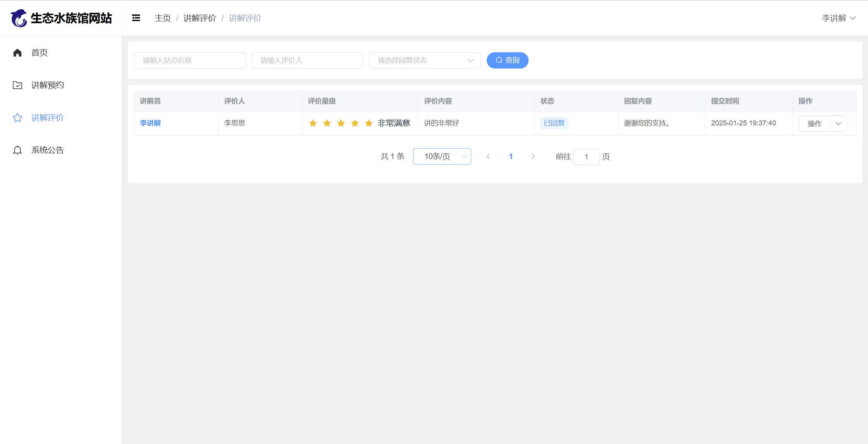Click the next page arrow
The image size is (868, 444).
click(x=533, y=156)
